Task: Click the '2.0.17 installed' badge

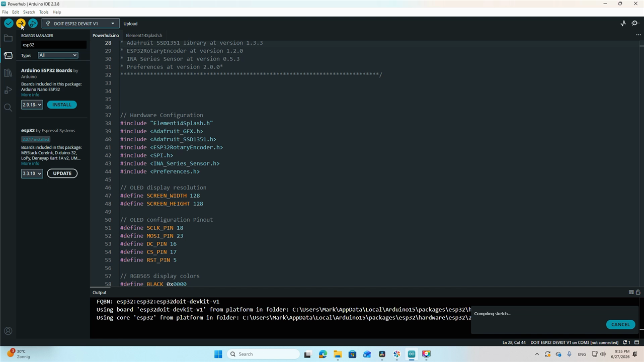Action: coord(35,139)
